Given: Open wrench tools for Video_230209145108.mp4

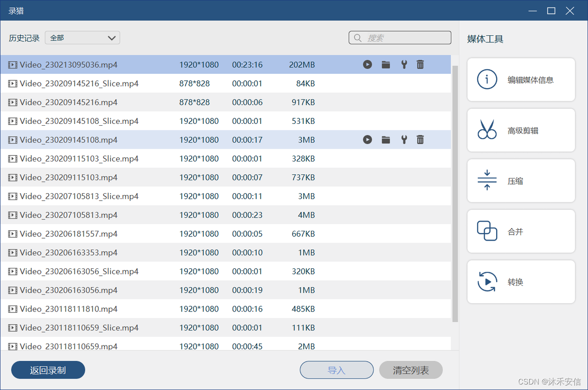Looking at the screenshot, I should 404,139.
